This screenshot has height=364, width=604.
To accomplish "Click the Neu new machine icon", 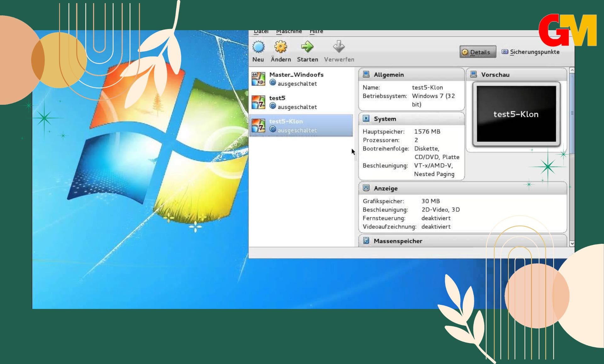I will point(258,47).
